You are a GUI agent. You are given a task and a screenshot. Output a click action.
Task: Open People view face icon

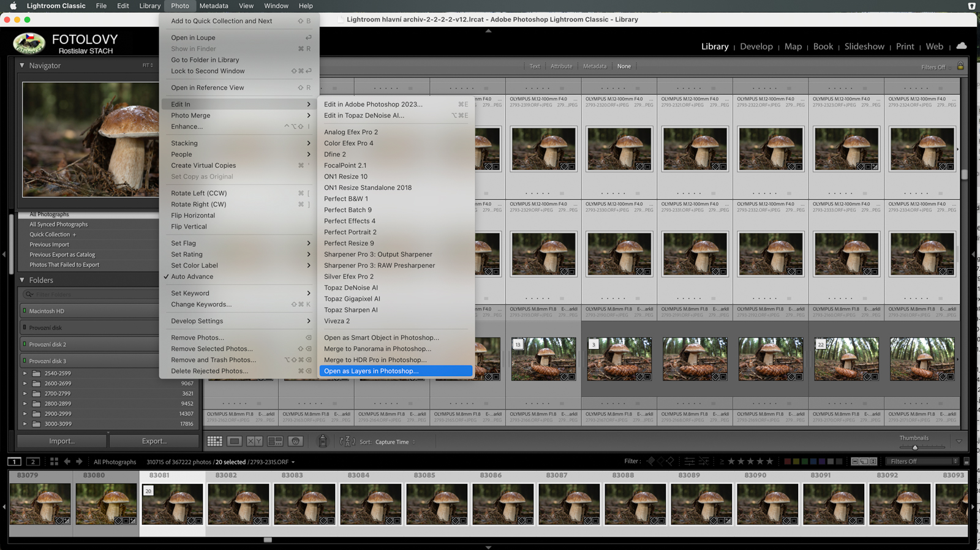pos(295,441)
